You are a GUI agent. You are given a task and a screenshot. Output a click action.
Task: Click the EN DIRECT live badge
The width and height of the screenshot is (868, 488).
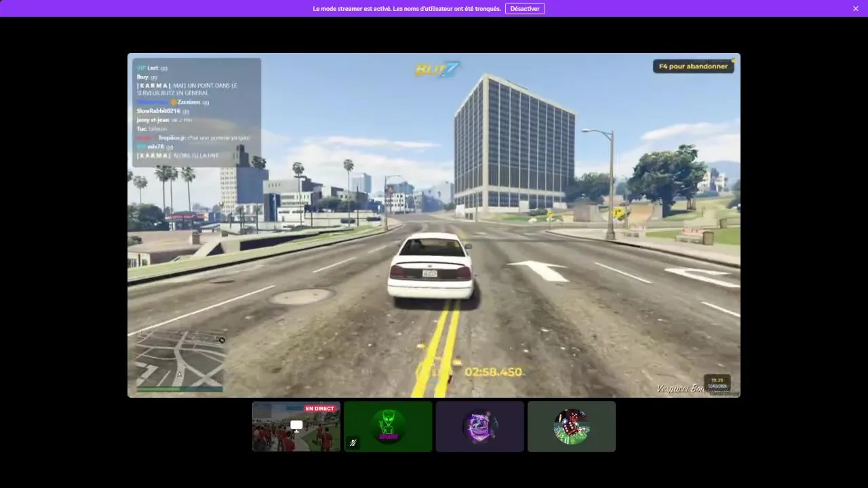pos(320,409)
